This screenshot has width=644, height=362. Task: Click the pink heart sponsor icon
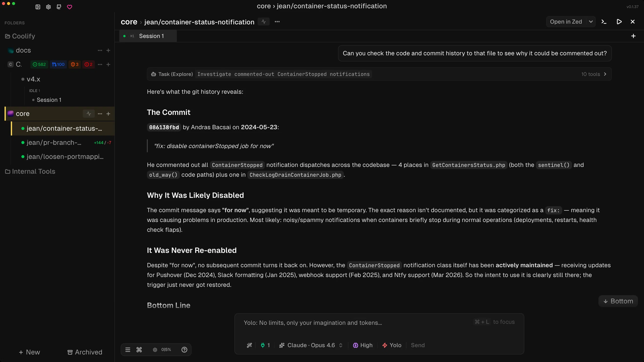(x=69, y=7)
